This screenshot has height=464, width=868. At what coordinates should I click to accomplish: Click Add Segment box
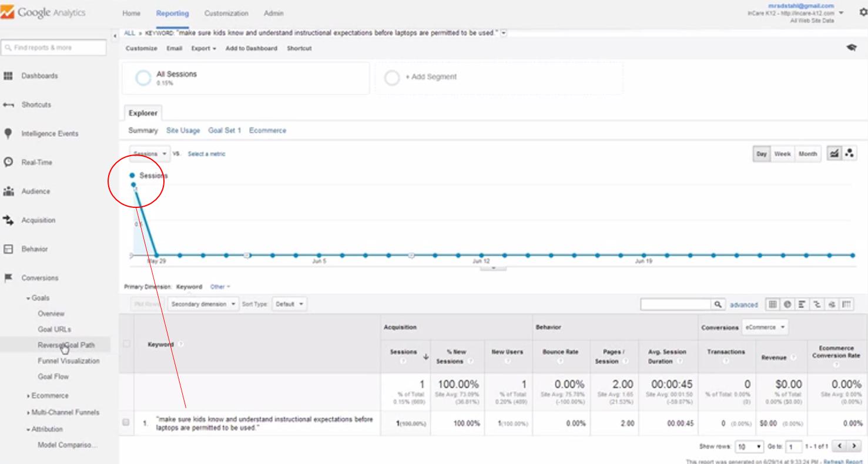coord(499,78)
